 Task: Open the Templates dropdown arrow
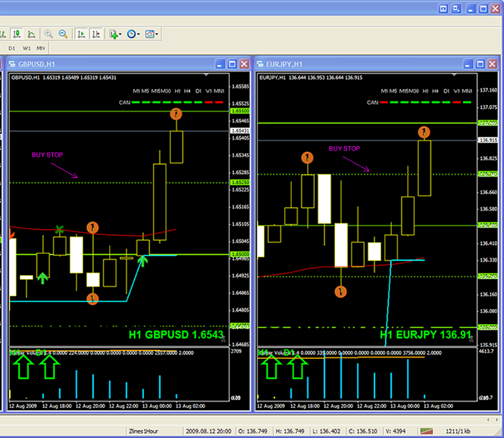pos(156,34)
